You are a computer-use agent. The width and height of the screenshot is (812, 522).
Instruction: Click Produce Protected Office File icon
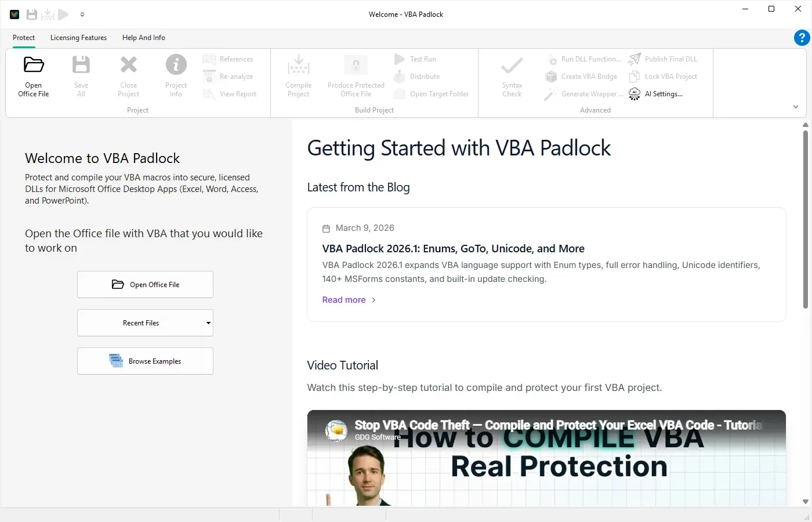pos(356,64)
